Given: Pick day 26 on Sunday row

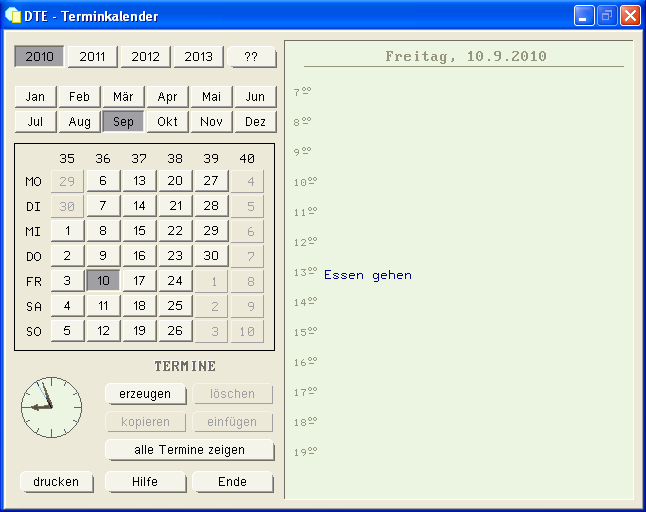Looking at the screenshot, I should coord(175,331).
